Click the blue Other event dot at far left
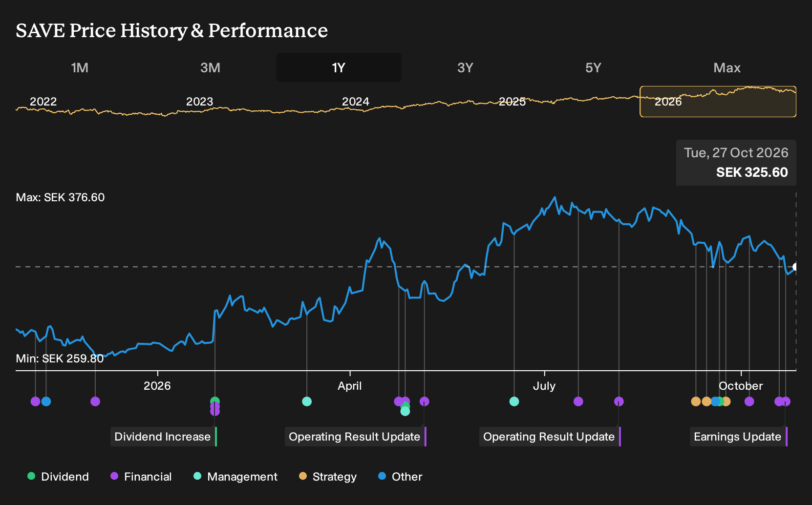The width and height of the screenshot is (812, 505). (46, 401)
